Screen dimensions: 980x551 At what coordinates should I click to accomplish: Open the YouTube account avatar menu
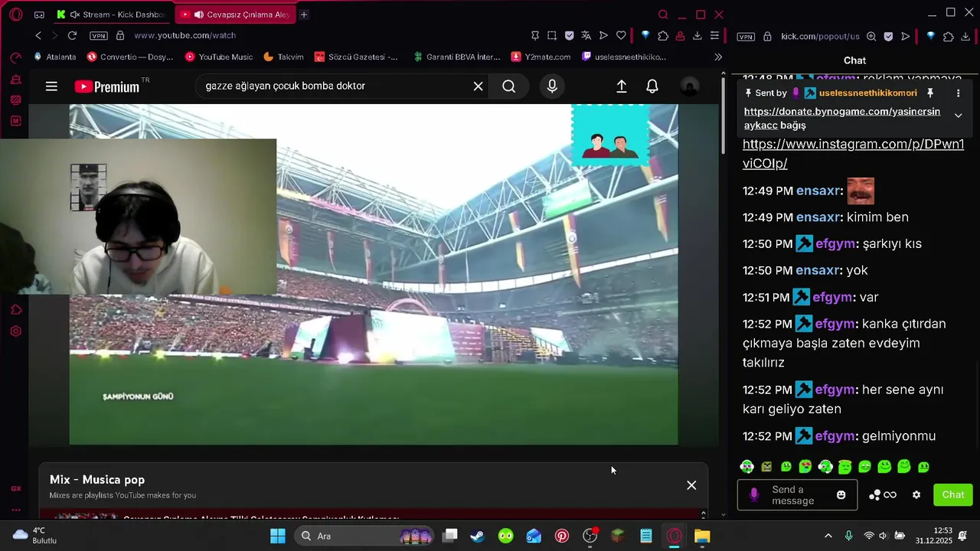click(x=690, y=86)
